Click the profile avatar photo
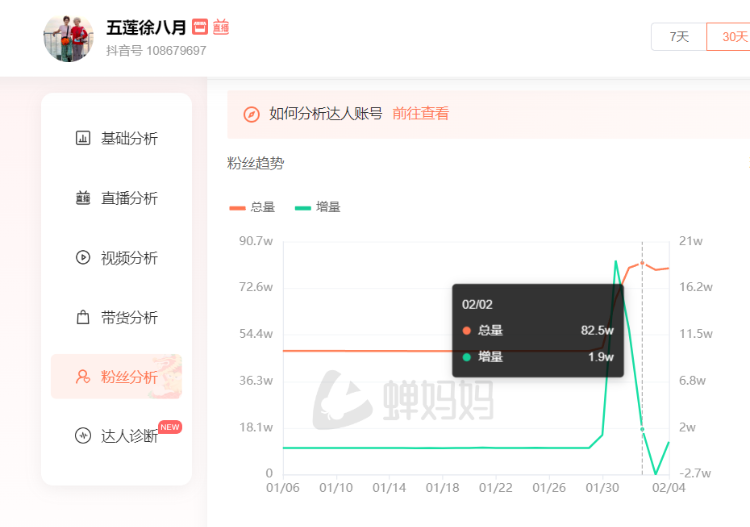750x527 pixels. [68, 38]
